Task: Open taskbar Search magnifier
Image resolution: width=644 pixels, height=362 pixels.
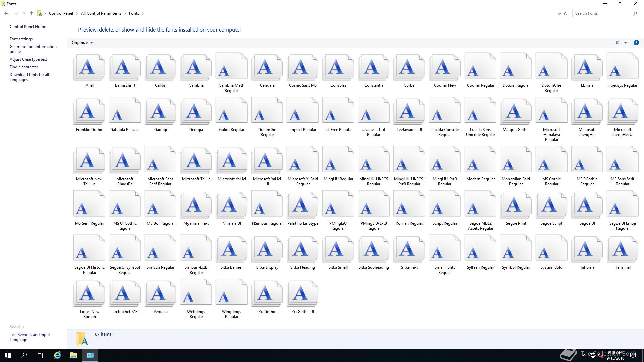Action: point(24,355)
